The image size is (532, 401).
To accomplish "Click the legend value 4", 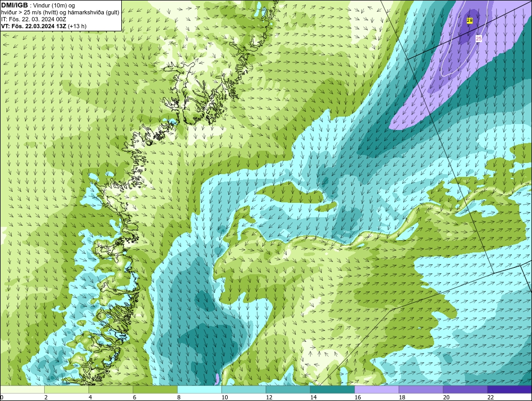I will [x=90, y=398].
